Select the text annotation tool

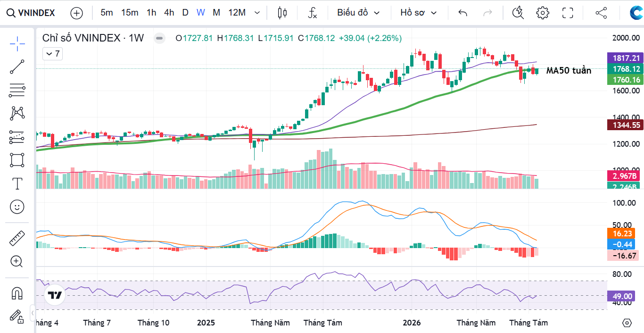(17, 183)
